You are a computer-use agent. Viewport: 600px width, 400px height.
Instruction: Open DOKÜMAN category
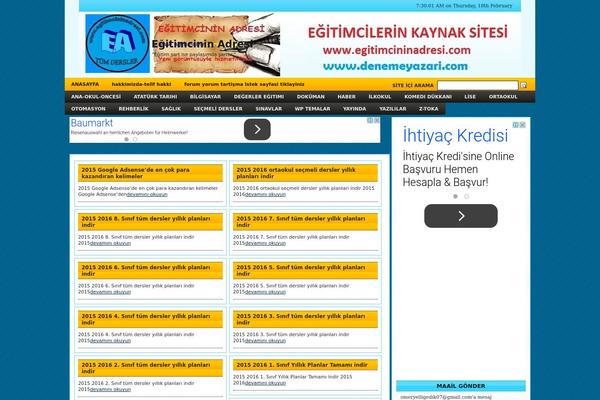tap(311, 97)
